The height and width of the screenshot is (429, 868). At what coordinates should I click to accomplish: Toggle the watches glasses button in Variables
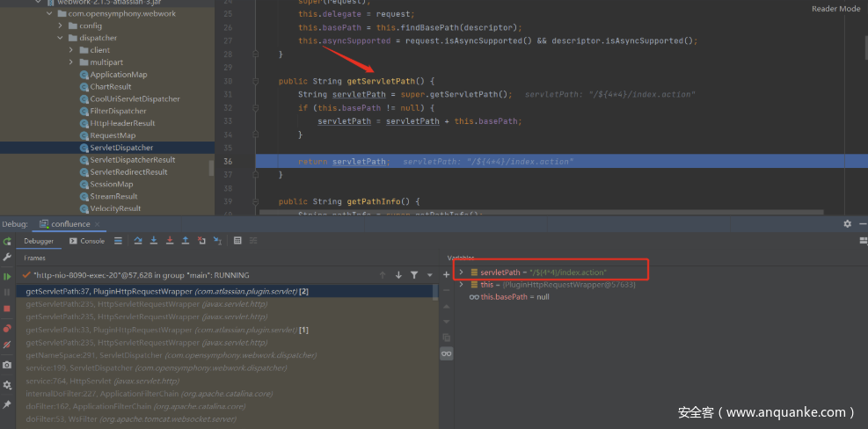click(x=446, y=353)
